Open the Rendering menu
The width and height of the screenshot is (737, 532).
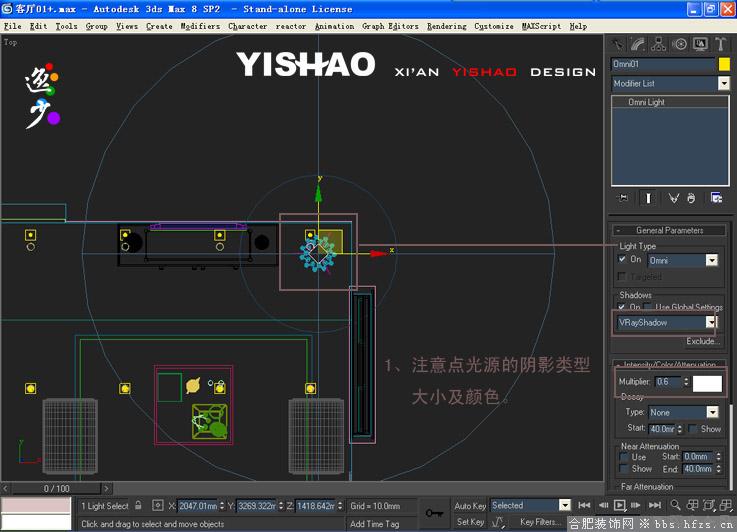coord(447,26)
